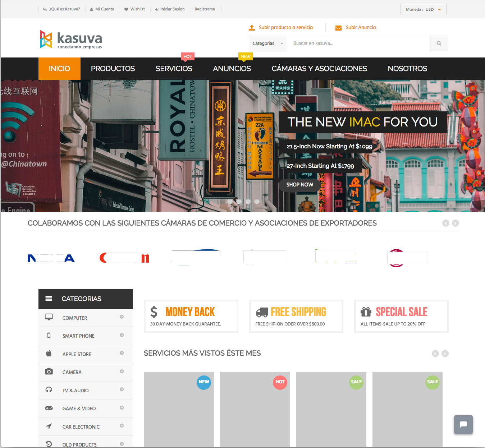The image size is (485, 448).
Task: Click Iniciar Sesion link
Action: coord(170,9)
